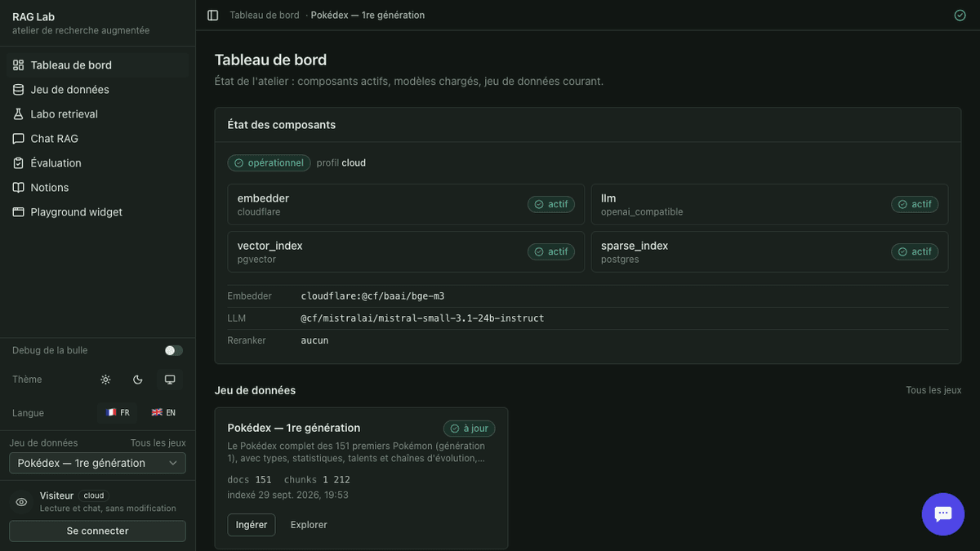This screenshot has width=980, height=551.
Task: Click the Notions book icon
Action: 19,188
